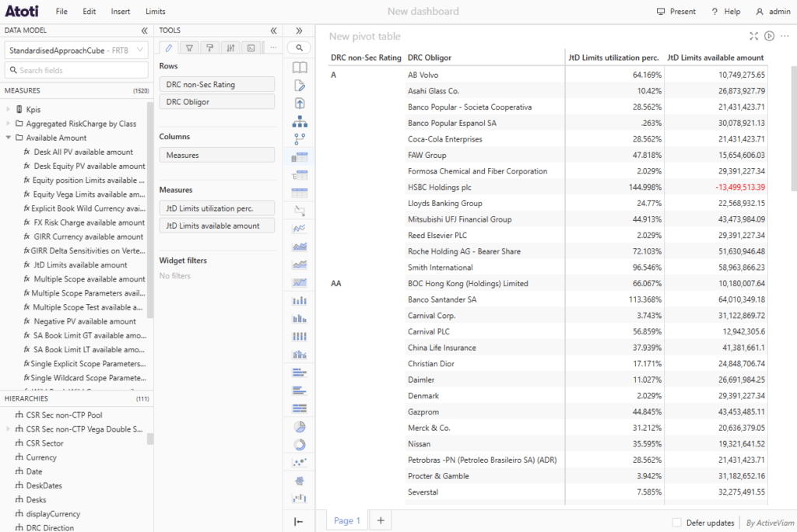Select the radar chart widget icon
Screen dimensions: 797x532
(x=300, y=480)
